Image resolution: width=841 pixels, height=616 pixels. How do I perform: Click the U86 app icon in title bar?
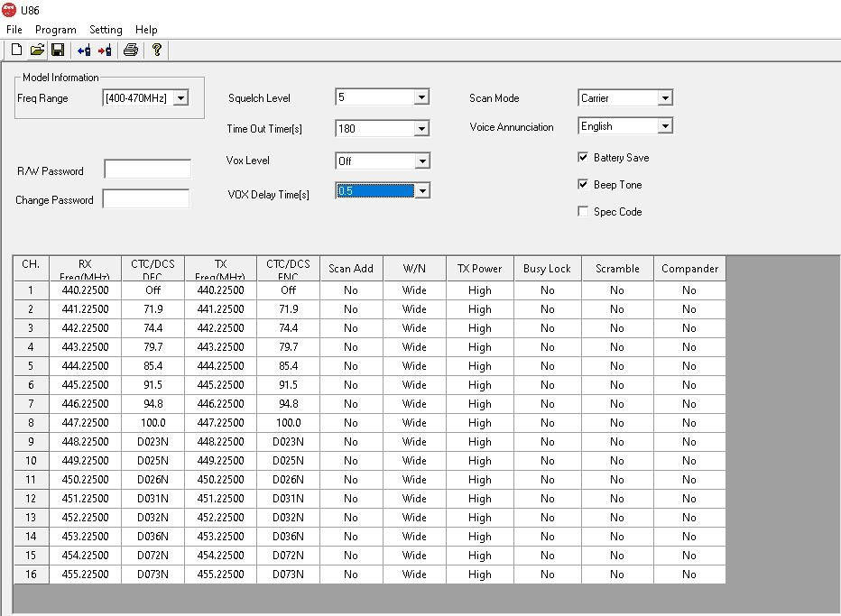(9, 10)
